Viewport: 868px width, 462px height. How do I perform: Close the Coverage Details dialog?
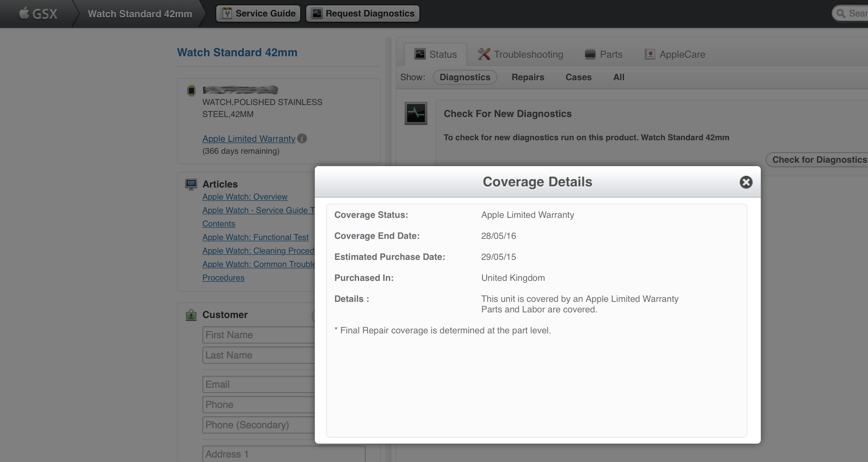746,182
